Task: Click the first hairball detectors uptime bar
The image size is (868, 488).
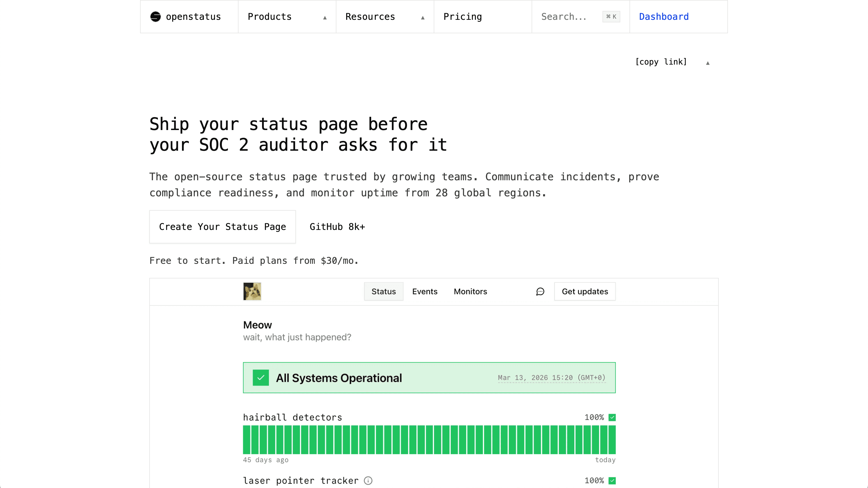Action: (247, 440)
